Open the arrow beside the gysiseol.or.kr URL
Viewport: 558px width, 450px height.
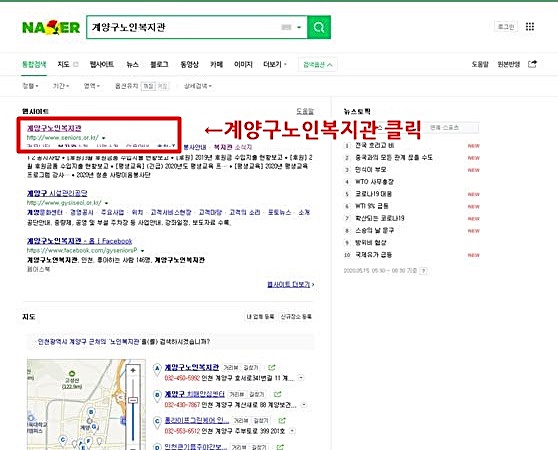106,203
